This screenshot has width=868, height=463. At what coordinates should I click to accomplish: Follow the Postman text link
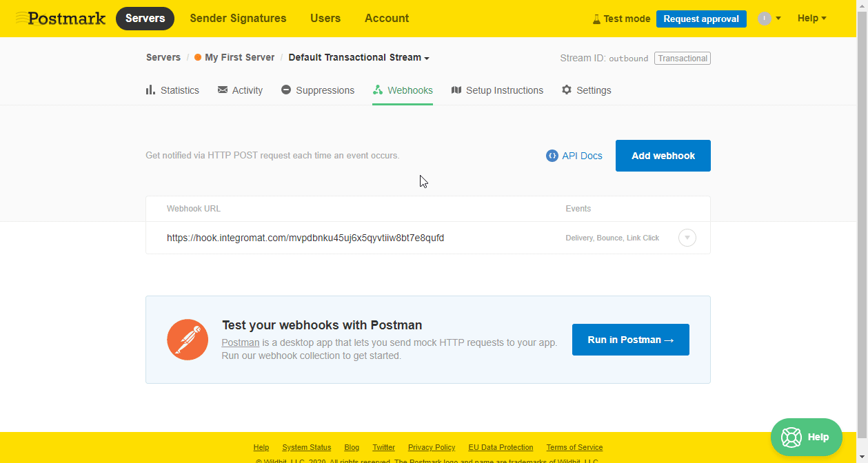pyautogui.click(x=241, y=342)
